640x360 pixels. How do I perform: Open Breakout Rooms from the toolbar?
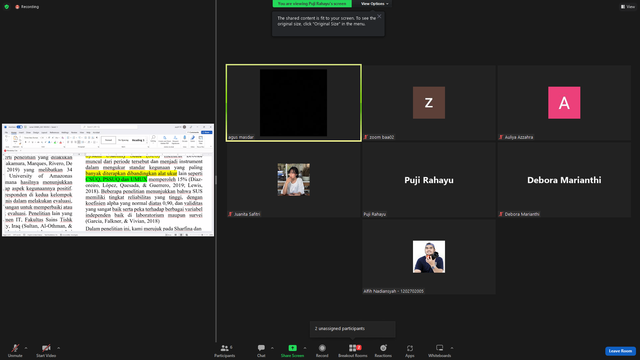353,350
